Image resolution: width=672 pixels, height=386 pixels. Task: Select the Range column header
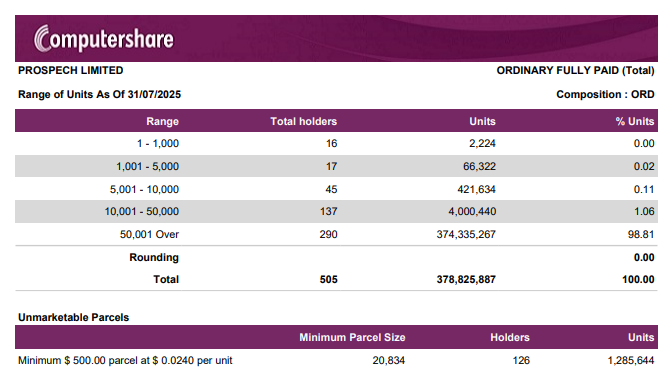click(x=162, y=121)
